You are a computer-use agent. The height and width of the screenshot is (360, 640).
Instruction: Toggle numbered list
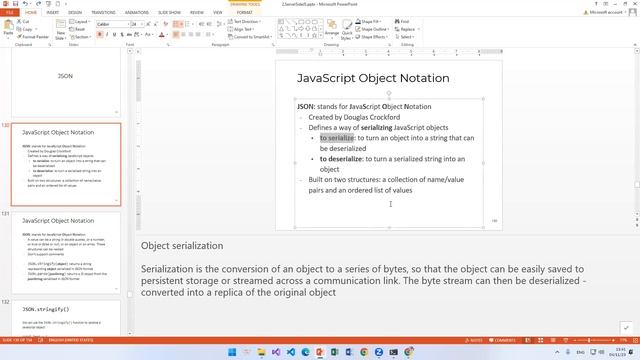coord(187,24)
